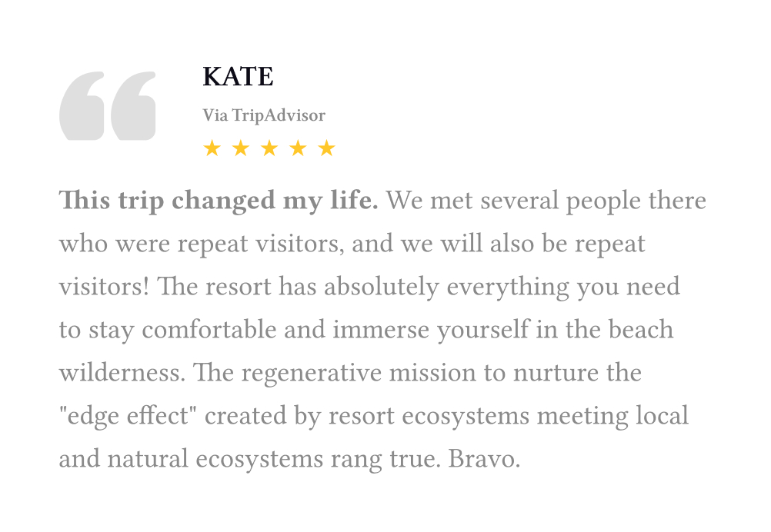Click the fifth gold star
The width and height of the screenshot is (771, 532).
326,148
